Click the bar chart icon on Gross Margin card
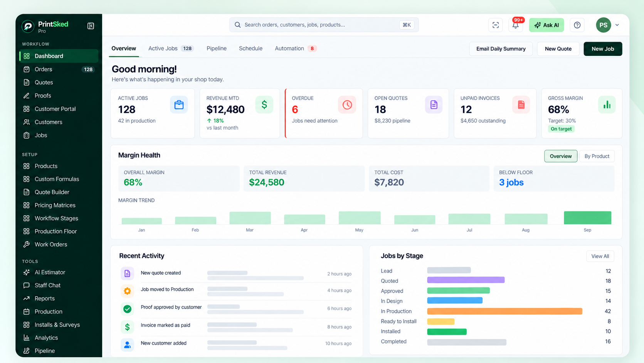 click(x=607, y=105)
